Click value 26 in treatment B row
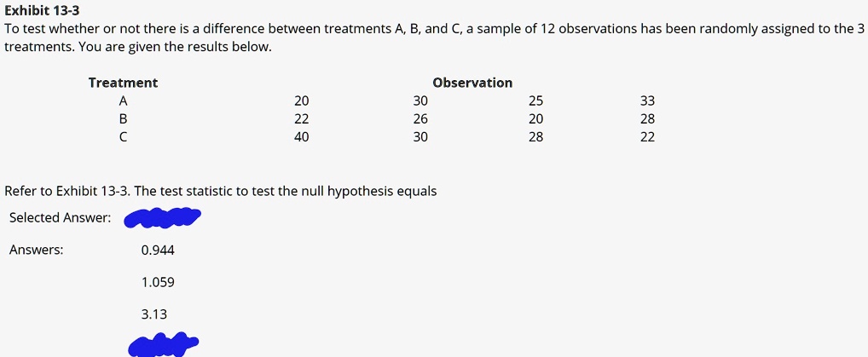The image size is (868, 357). (x=420, y=119)
